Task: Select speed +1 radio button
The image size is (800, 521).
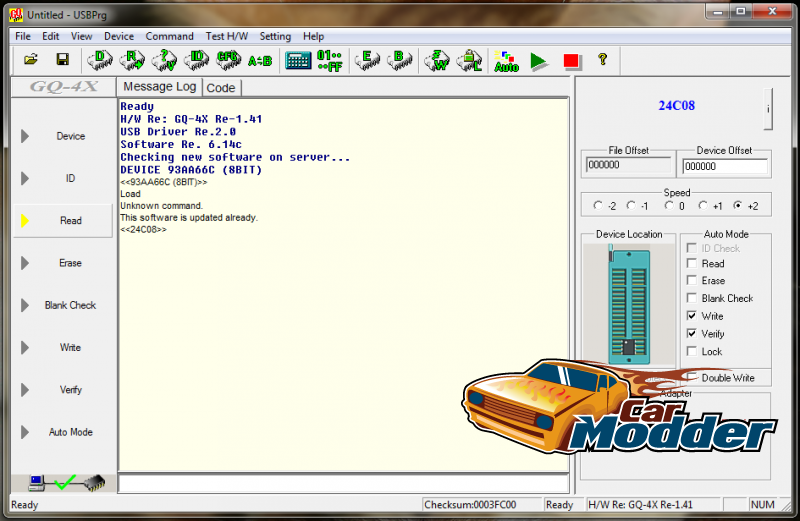Action: click(x=703, y=205)
